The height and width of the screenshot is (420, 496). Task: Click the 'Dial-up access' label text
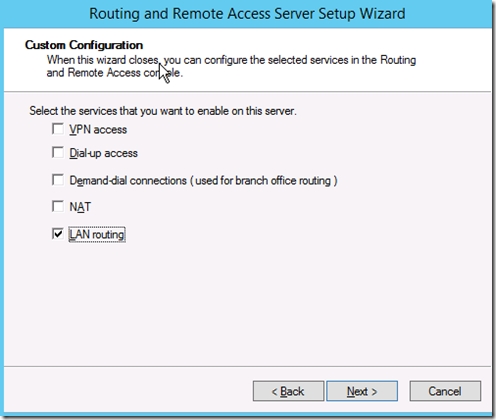point(103,153)
